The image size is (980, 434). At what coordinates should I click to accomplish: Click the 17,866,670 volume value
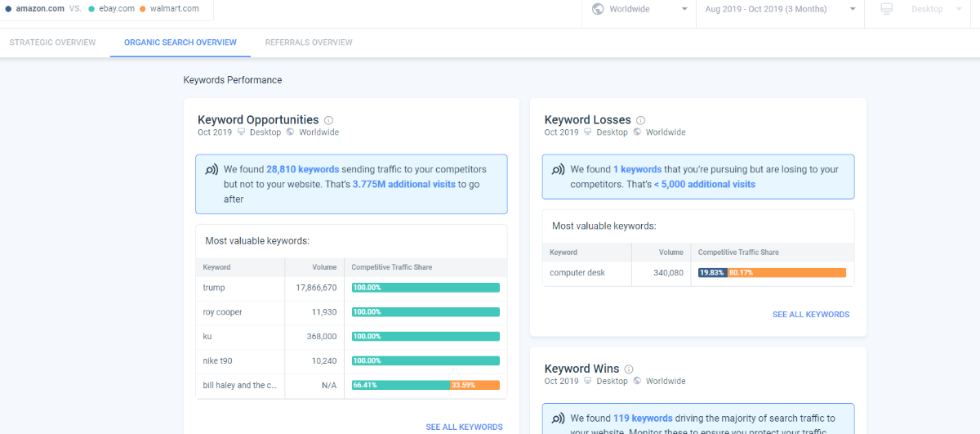click(316, 288)
